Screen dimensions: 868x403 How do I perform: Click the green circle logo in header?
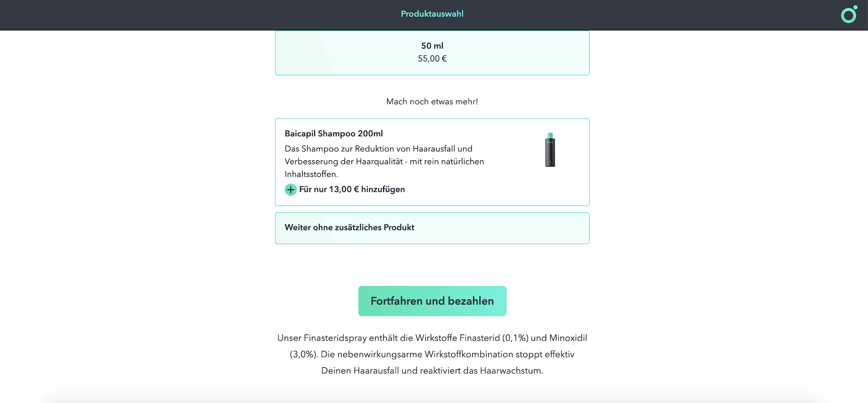point(848,15)
